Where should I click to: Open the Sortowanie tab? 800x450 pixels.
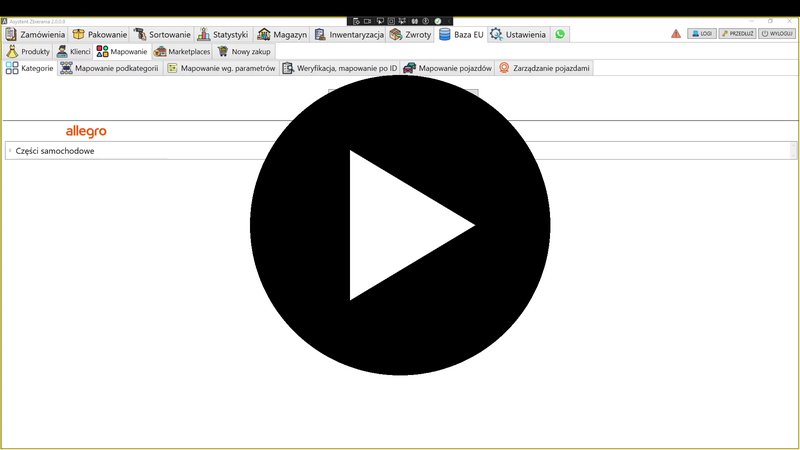click(162, 34)
